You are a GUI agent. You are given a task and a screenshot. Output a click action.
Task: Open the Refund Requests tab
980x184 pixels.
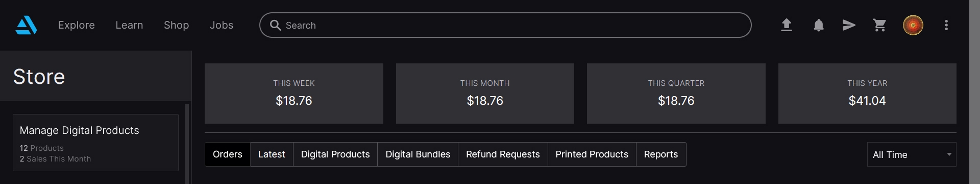[503, 154]
